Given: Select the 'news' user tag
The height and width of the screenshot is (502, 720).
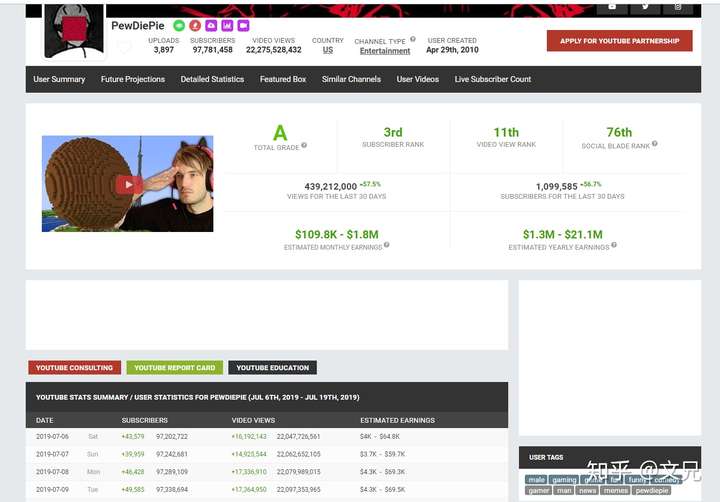Looking at the screenshot, I should coord(588,491).
